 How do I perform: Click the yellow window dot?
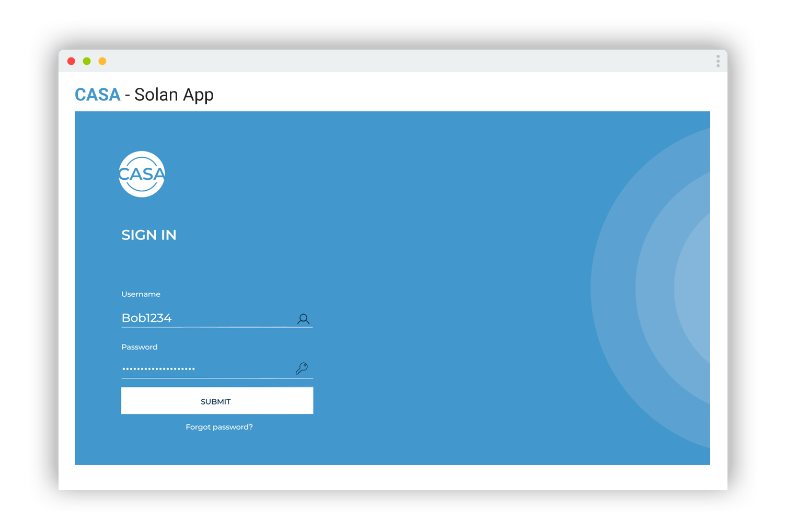pyautogui.click(x=102, y=61)
